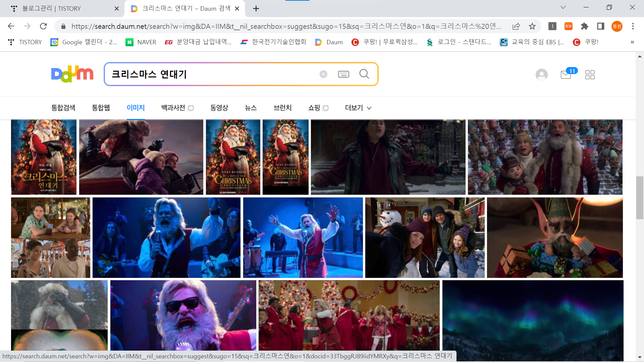Switch to the 동영상 search tab
Image resolution: width=644 pixels, height=362 pixels.
click(219, 108)
